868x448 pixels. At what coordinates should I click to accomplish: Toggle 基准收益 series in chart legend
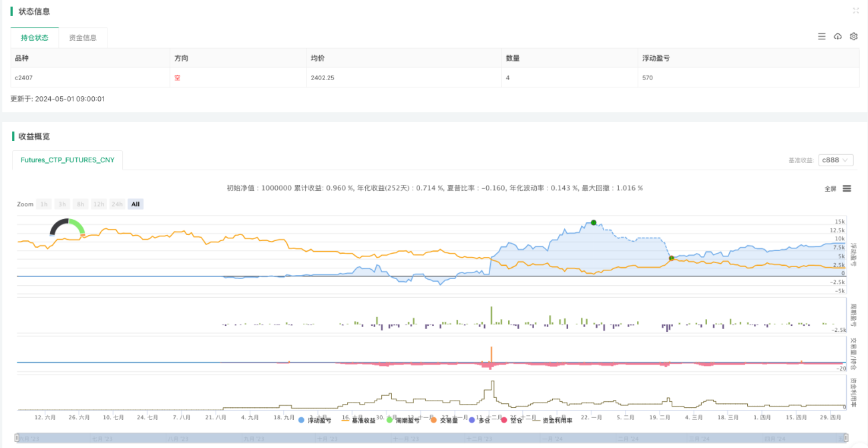359,421
